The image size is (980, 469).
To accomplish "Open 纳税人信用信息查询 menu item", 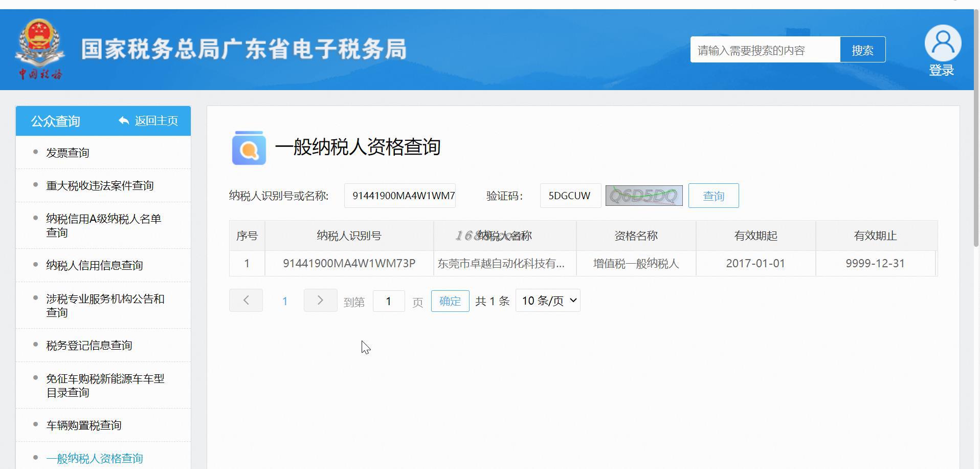I will tap(95, 265).
